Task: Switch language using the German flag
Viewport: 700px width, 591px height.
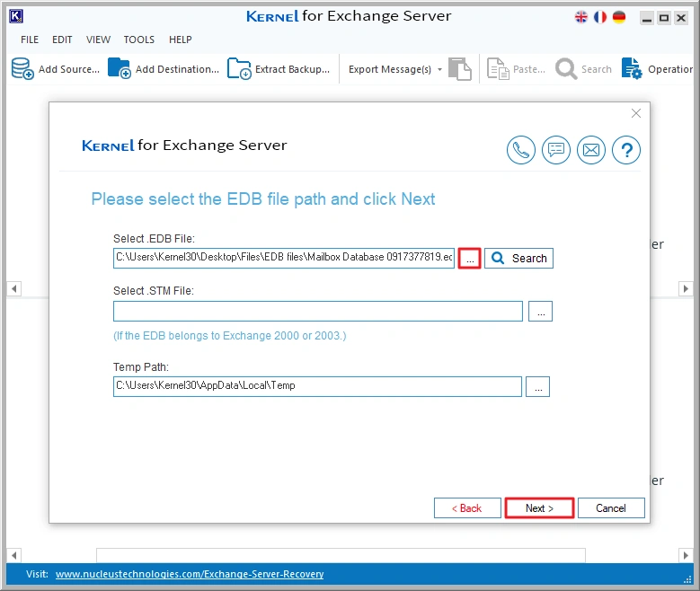Action: click(x=619, y=17)
